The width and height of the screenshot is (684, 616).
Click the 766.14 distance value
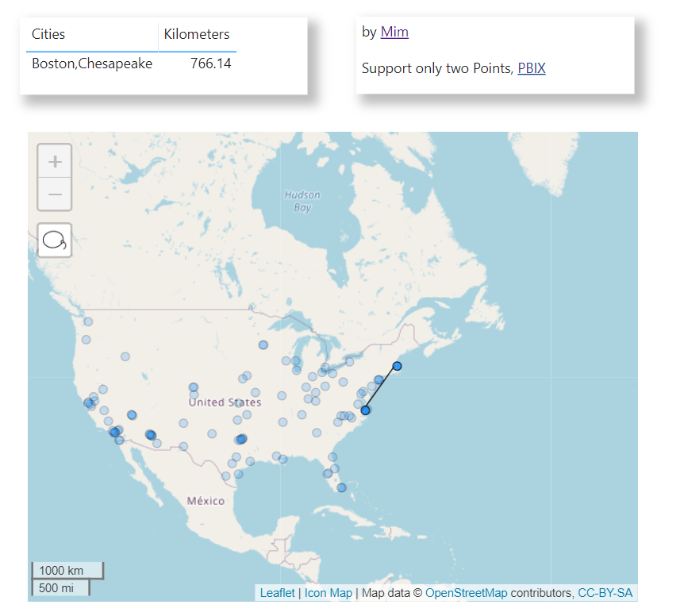[x=211, y=64]
